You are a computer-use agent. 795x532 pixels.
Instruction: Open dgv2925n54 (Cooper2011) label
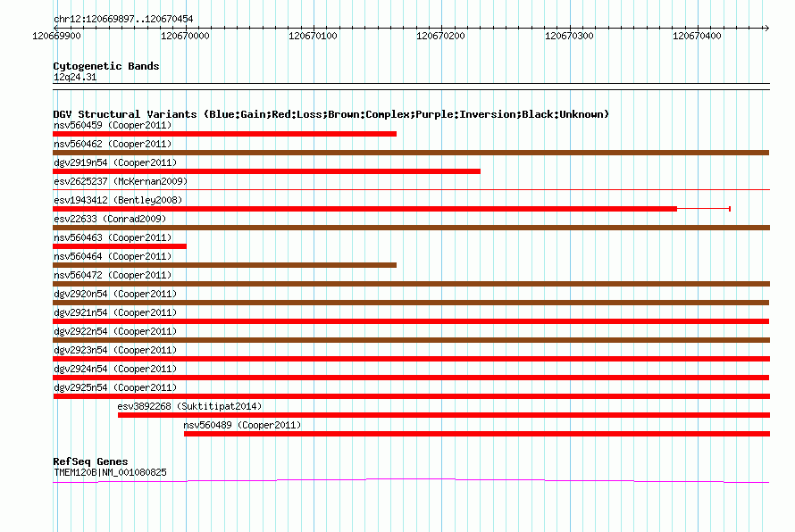tap(115, 387)
